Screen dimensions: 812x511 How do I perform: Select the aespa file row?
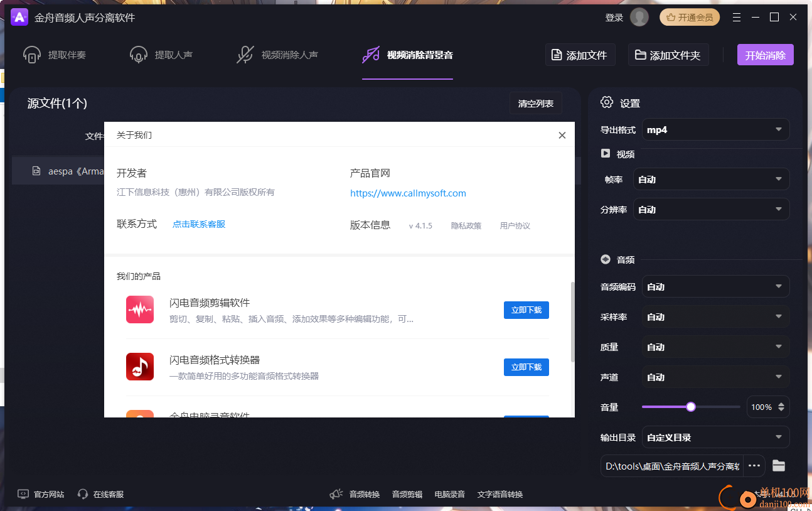coord(58,171)
